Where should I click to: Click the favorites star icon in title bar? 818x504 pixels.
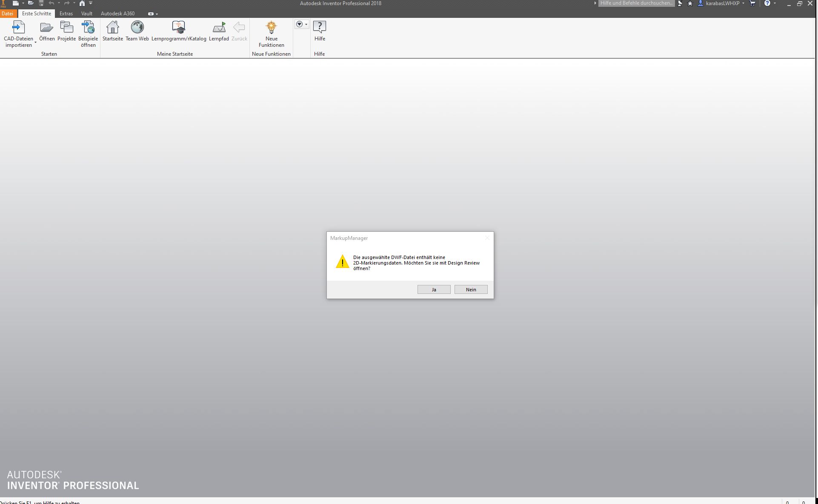(690, 3)
